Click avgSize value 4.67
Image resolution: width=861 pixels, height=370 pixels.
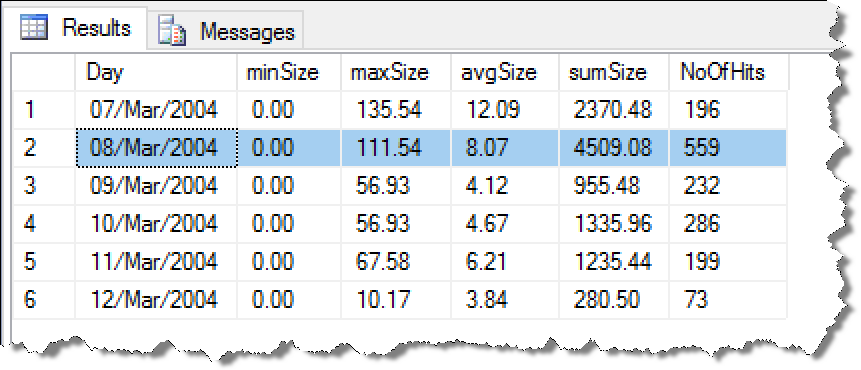point(505,223)
